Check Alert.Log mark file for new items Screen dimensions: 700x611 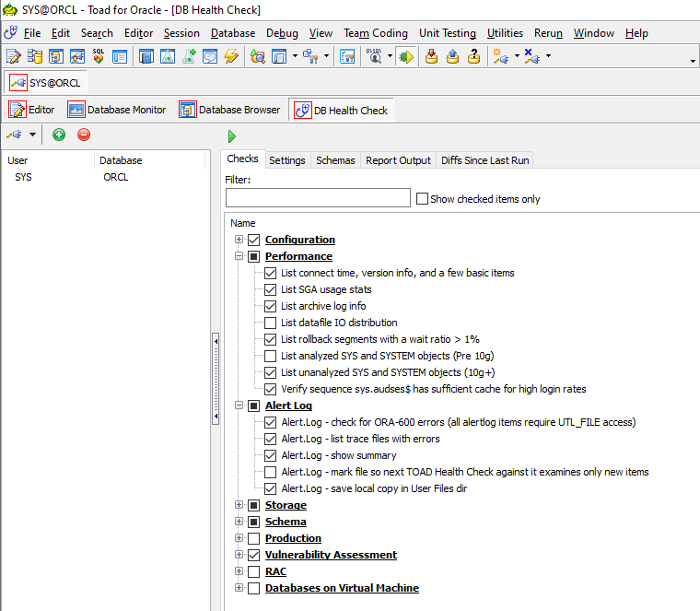[270, 472]
